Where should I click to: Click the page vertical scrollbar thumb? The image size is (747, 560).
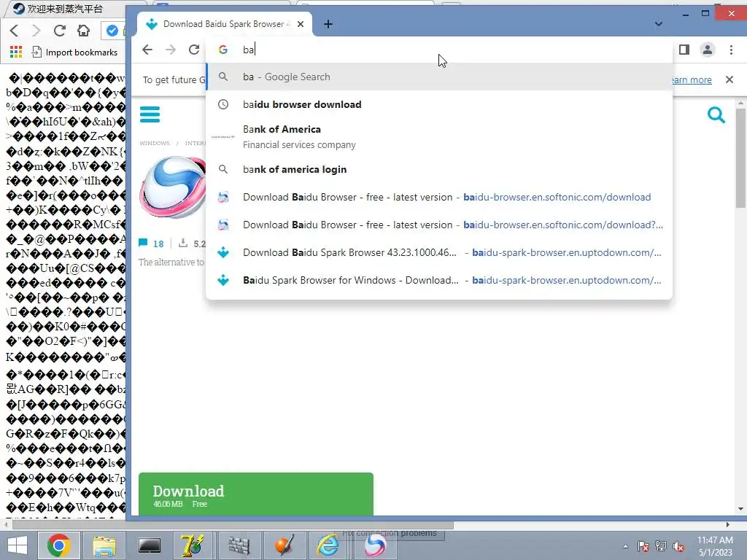tap(740, 158)
